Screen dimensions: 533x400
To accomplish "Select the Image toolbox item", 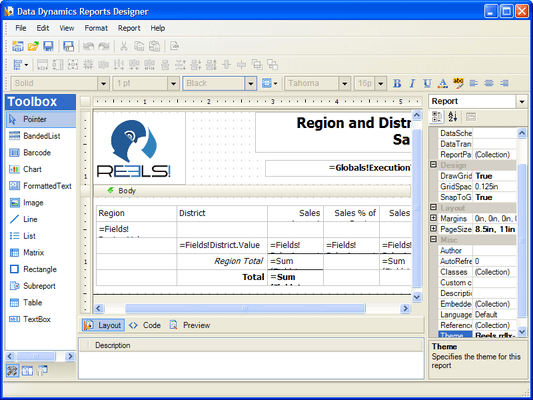I will pyautogui.click(x=41, y=203).
